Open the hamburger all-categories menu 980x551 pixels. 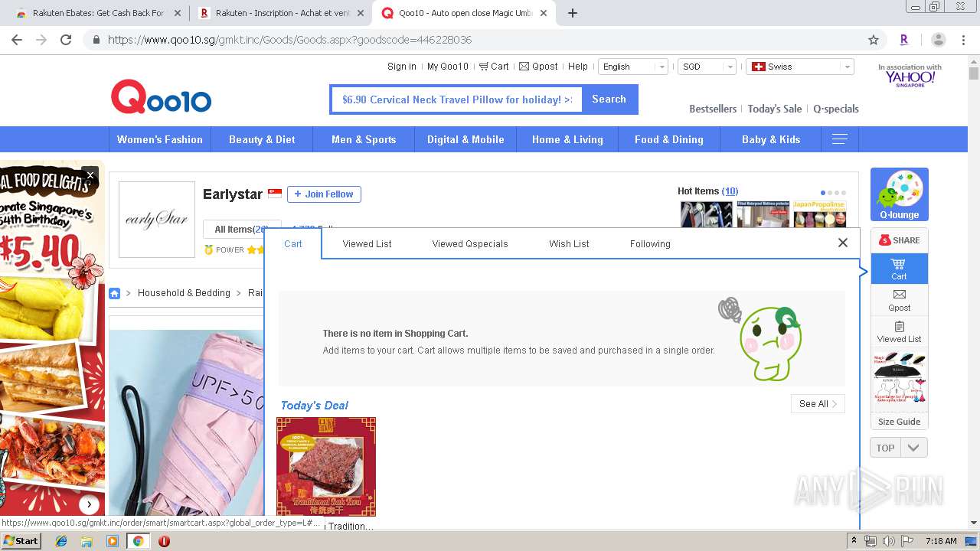point(840,139)
